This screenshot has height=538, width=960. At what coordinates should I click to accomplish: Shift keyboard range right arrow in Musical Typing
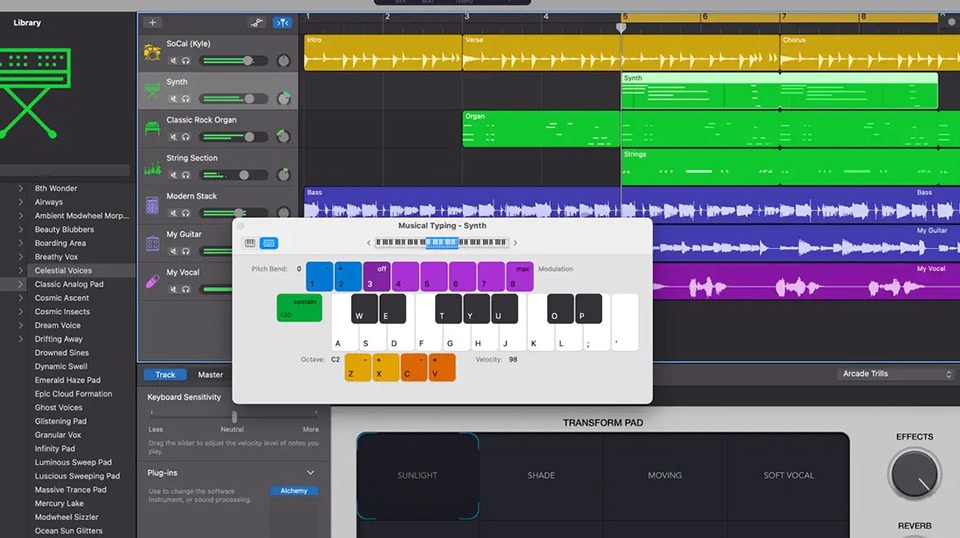coord(516,243)
